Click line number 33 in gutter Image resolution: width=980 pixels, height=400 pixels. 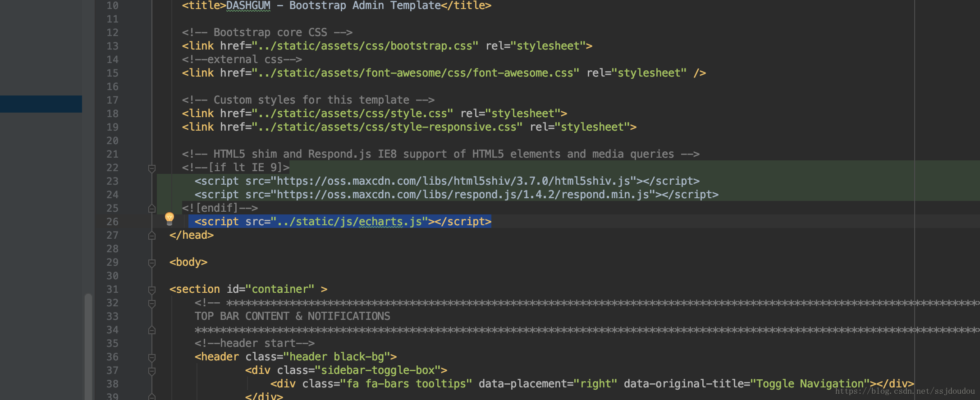112,316
